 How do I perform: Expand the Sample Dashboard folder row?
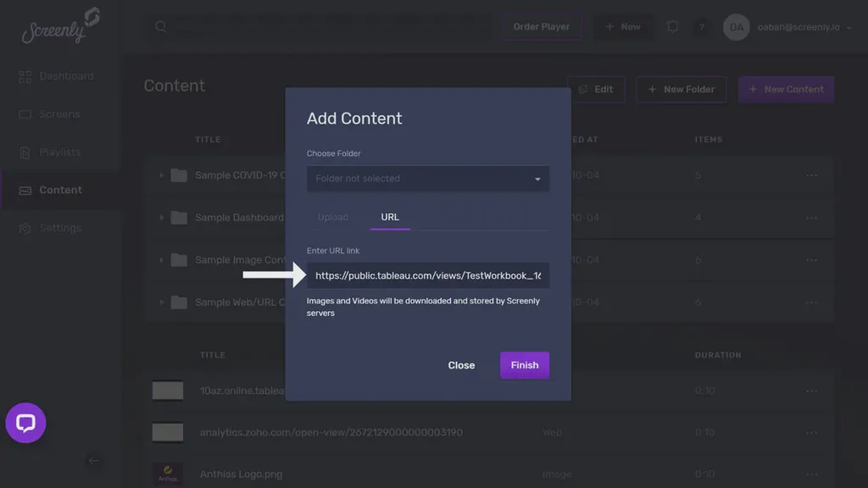160,217
